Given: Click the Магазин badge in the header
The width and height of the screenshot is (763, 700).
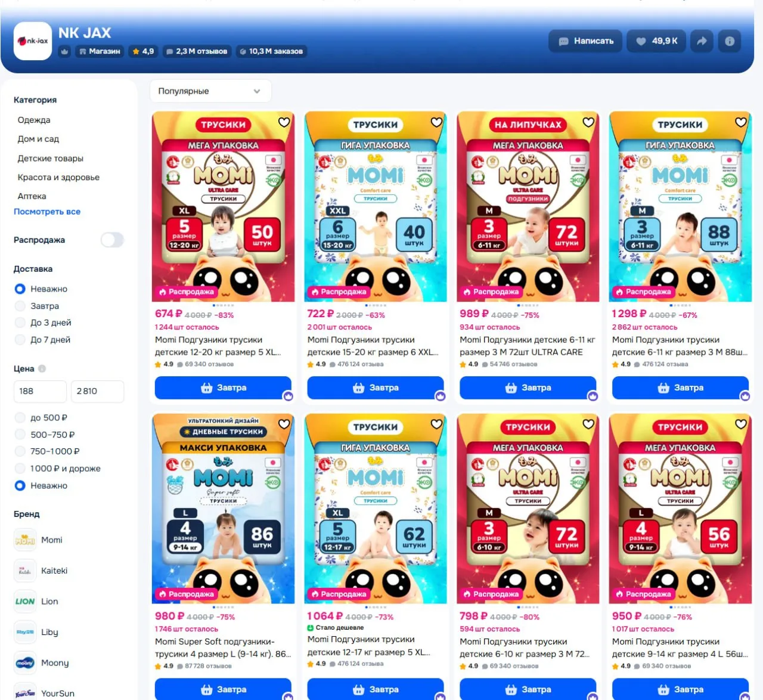Looking at the screenshot, I should click(100, 51).
